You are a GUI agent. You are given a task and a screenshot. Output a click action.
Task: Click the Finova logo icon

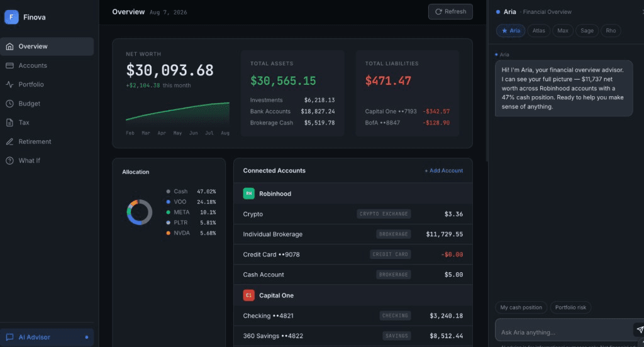click(11, 17)
